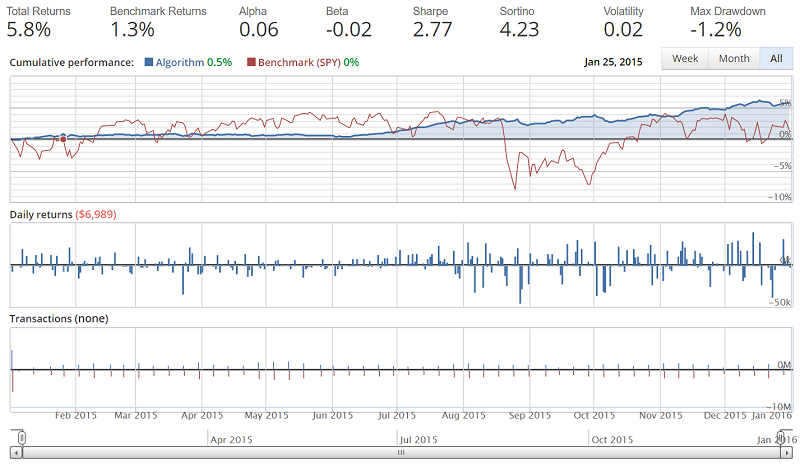Toggle the Benchmark (SPY) series label
The width and height of the screenshot is (800, 465).
tap(299, 62)
